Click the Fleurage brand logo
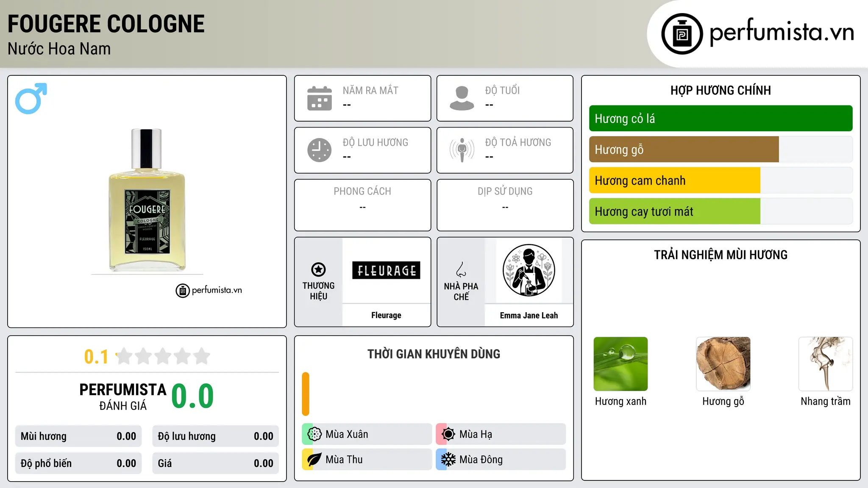 [x=386, y=270]
